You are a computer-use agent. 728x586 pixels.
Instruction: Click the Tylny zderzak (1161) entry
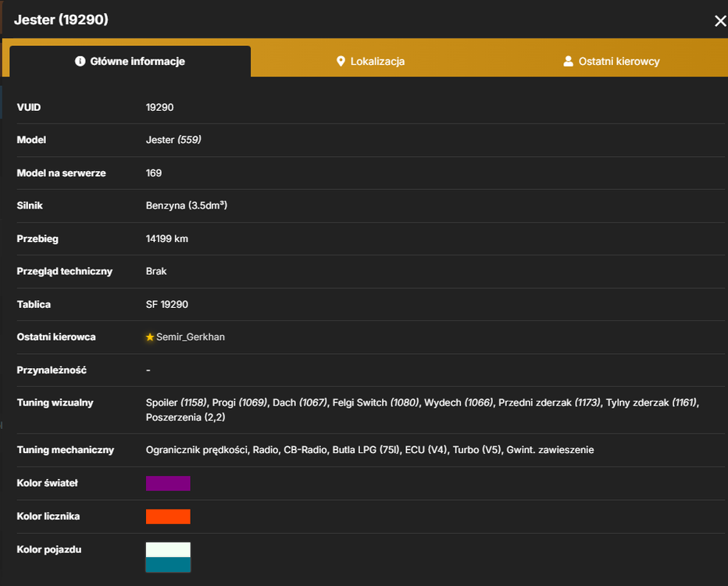click(652, 402)
